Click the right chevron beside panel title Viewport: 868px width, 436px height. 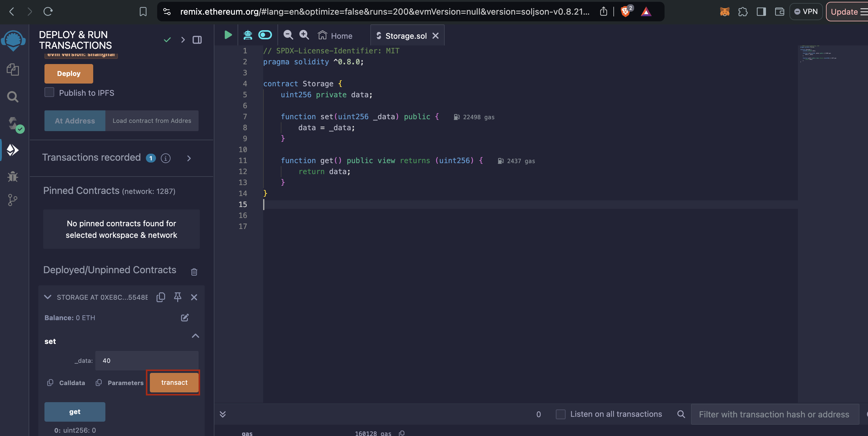(183, 40)
